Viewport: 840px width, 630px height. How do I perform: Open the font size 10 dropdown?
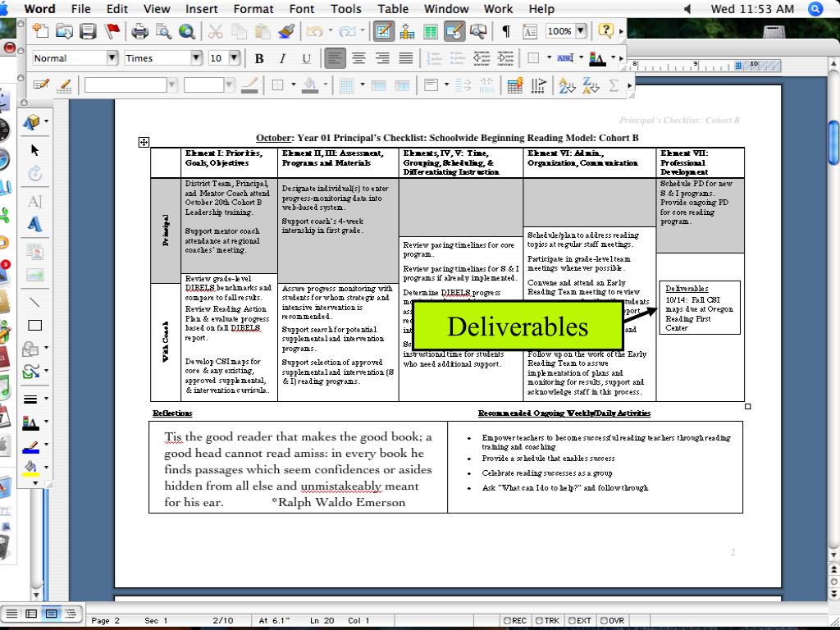[234, 58]
